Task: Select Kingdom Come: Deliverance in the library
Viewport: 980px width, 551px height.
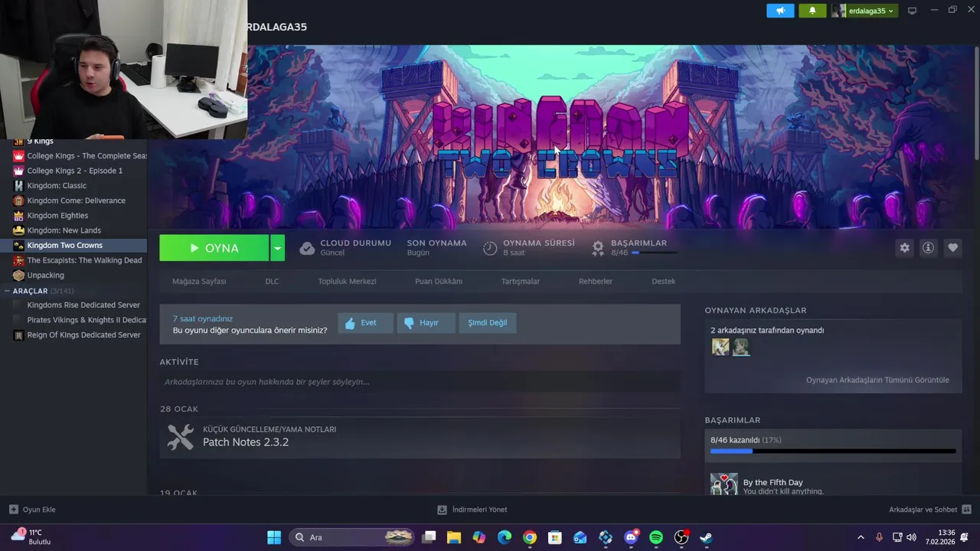Action: 73,201
